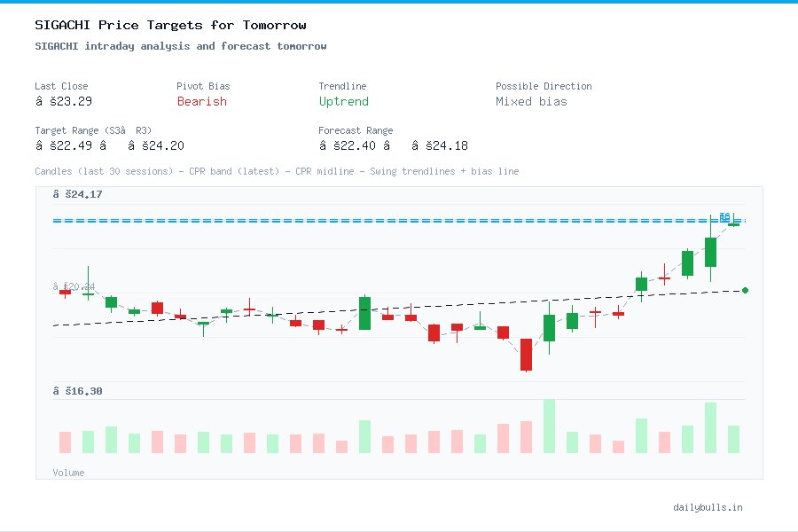Select the tallest green candlestick on the chart

[x=709, y=254]
